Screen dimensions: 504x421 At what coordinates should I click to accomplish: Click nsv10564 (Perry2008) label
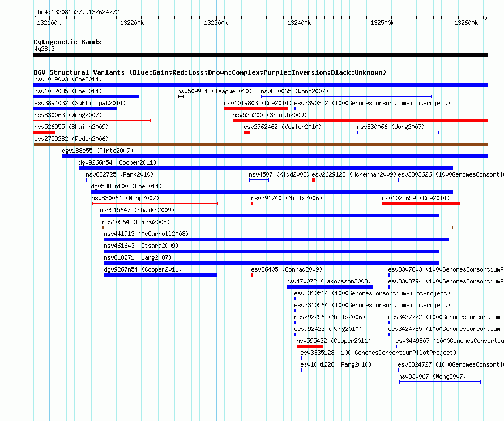[136, 222]
